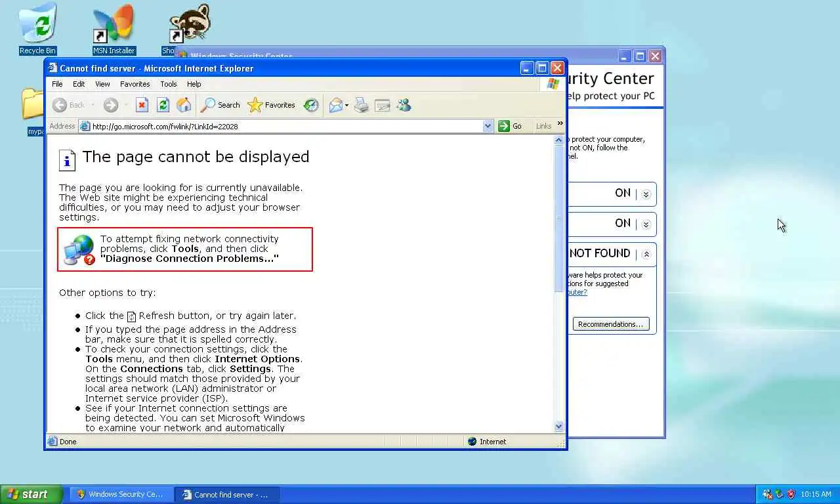Screen dimensions: 840x504
Task: Click Cannot find server taskbar button
Action: 227,494
